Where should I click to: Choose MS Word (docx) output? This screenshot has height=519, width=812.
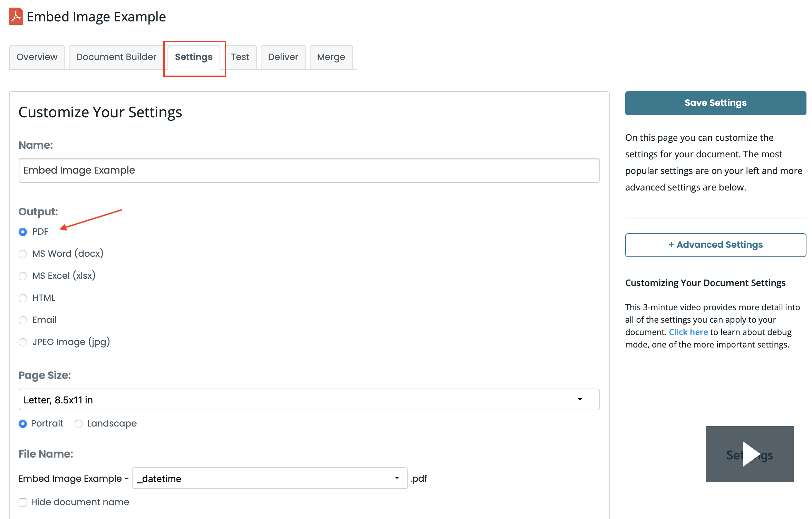pyautogui.click(x=23, y=254)
